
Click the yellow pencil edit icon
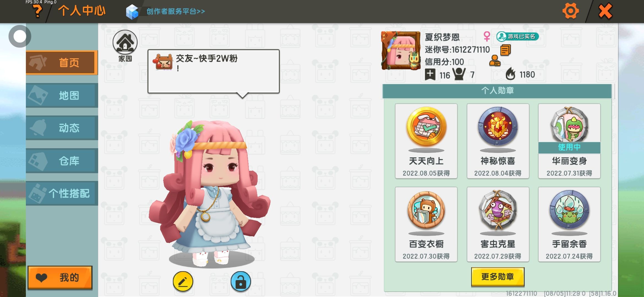pos(183,282)
